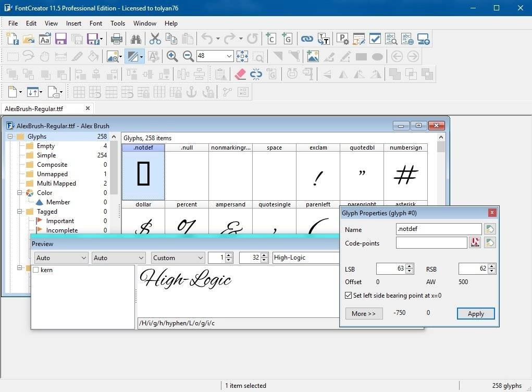The image size is (532, 392).
Task: Enable the kern feature checkbox
Action: [36, 270]
